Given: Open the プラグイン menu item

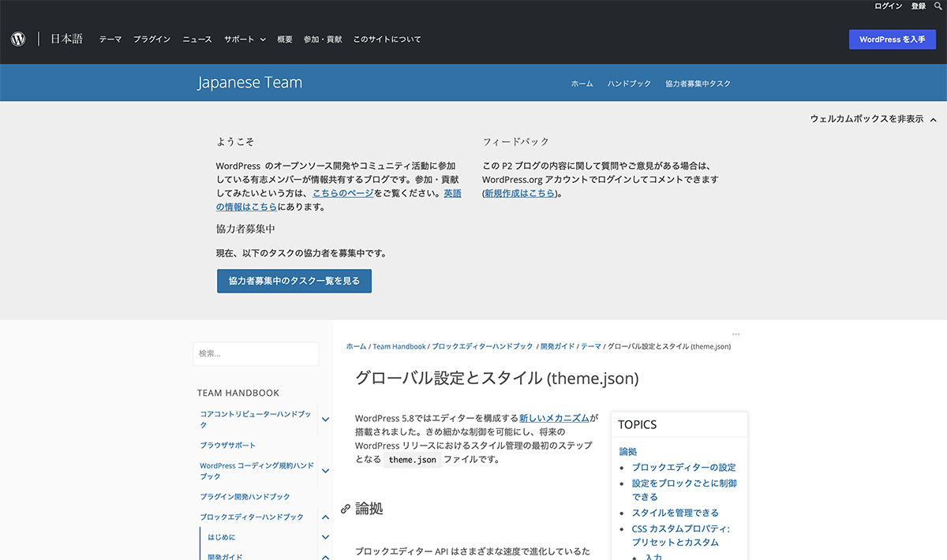Looking at the screenshot, I should pos(152,39).
